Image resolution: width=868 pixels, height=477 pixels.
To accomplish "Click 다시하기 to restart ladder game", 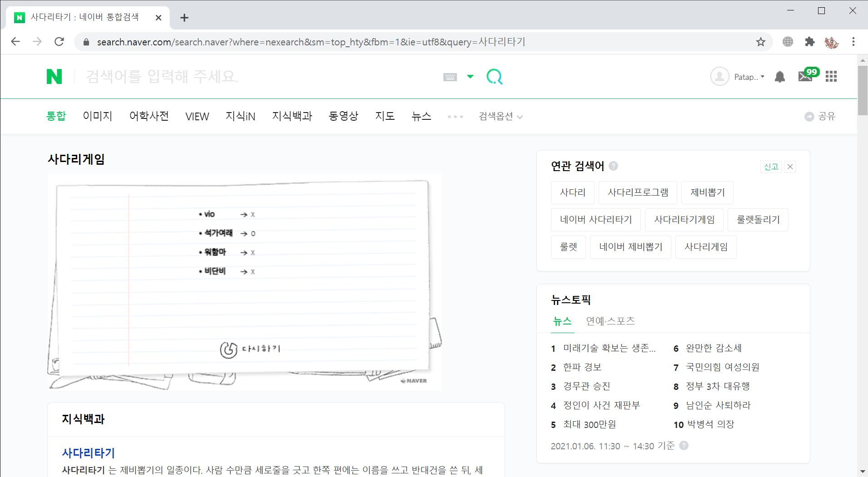I will tap(250, 349).
